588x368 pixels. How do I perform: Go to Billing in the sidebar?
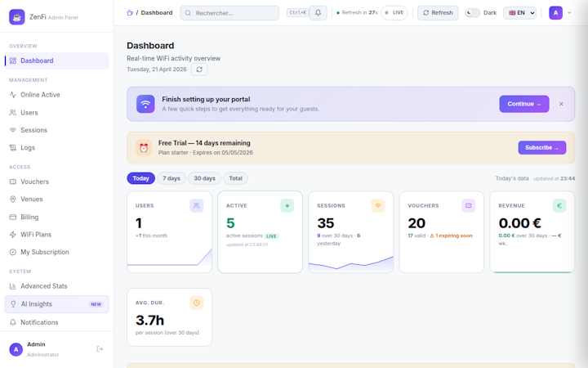pos(56,217)
